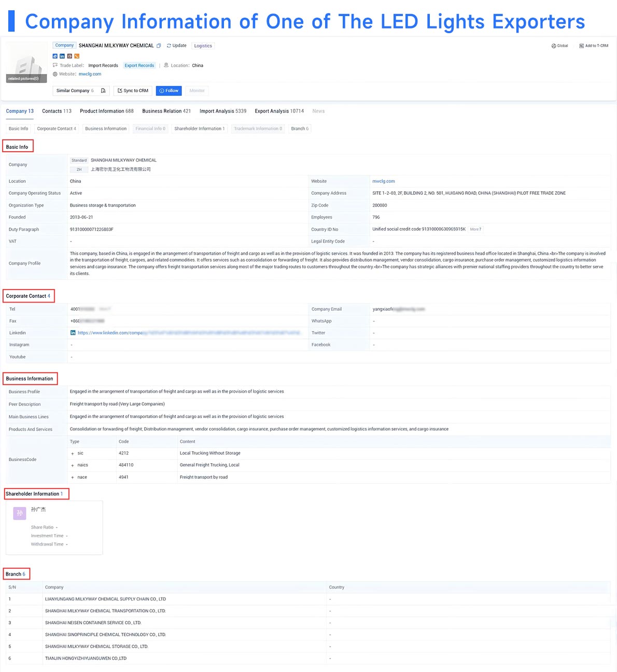
Task: Click the company logo thumbnail
Action: point(26,63)
